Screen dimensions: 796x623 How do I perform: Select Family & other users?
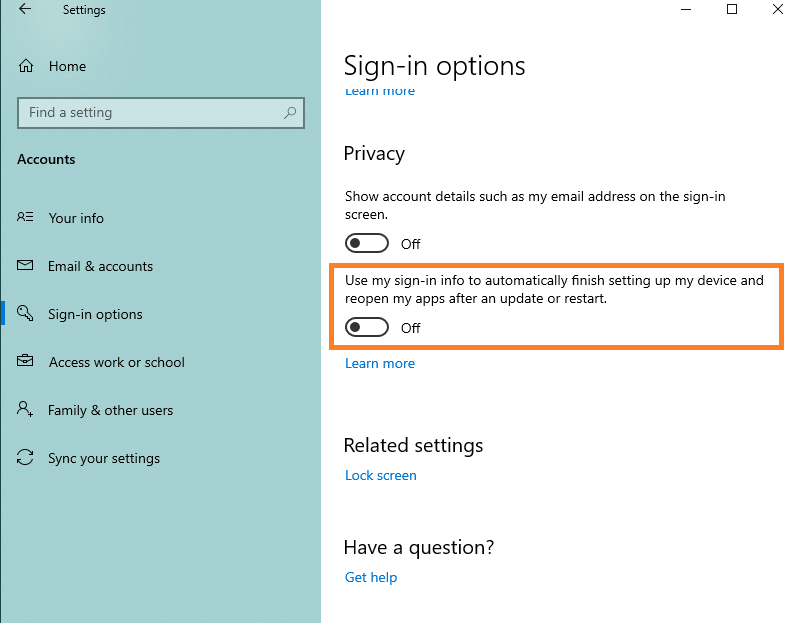[110, 410]
